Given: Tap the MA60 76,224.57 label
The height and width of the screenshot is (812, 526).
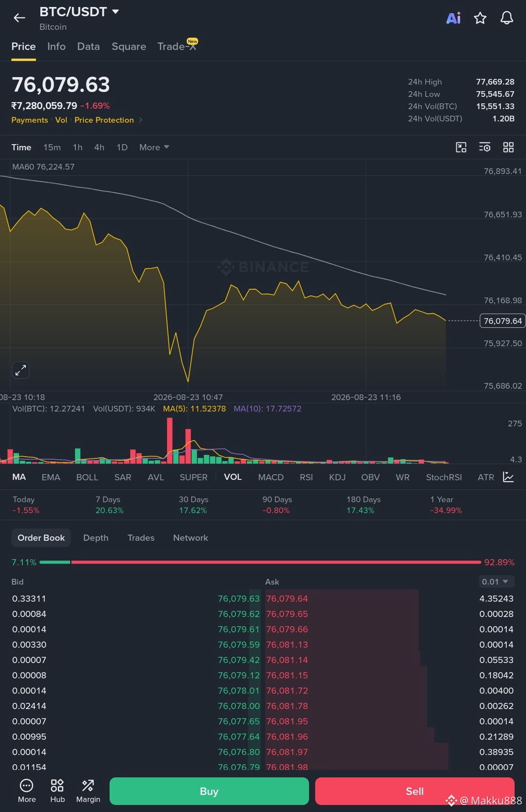Looking at the screenshot, I should click(43, 167).
